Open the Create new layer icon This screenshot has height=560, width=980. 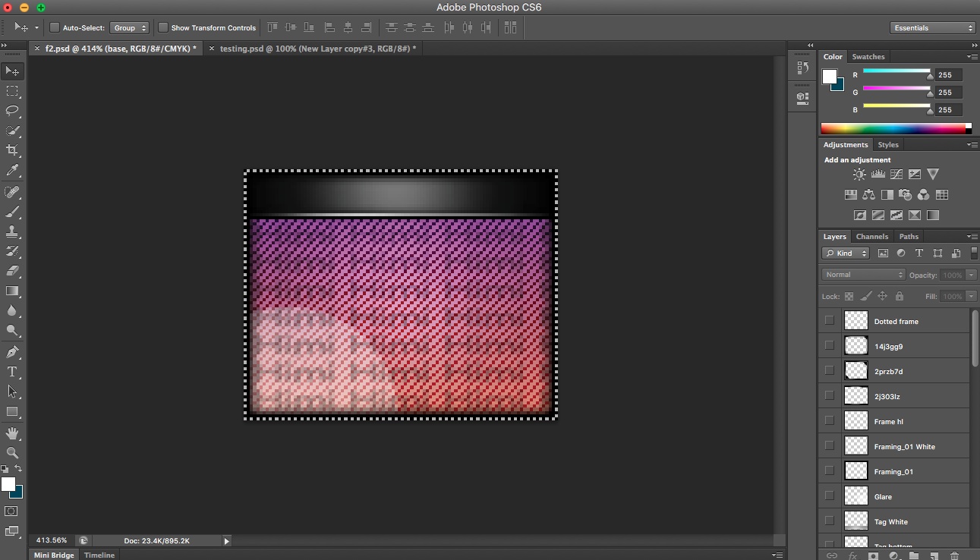(932, 556)
